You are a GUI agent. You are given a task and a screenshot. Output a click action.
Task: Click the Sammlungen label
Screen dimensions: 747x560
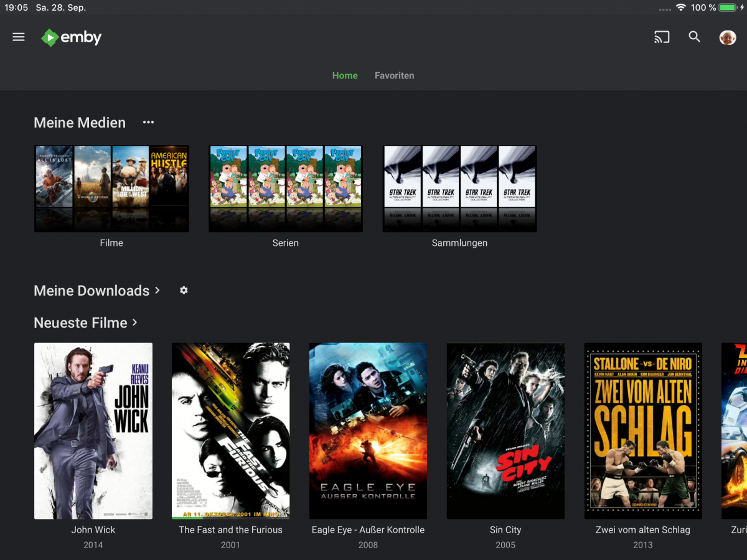click(x=459, y=243)
